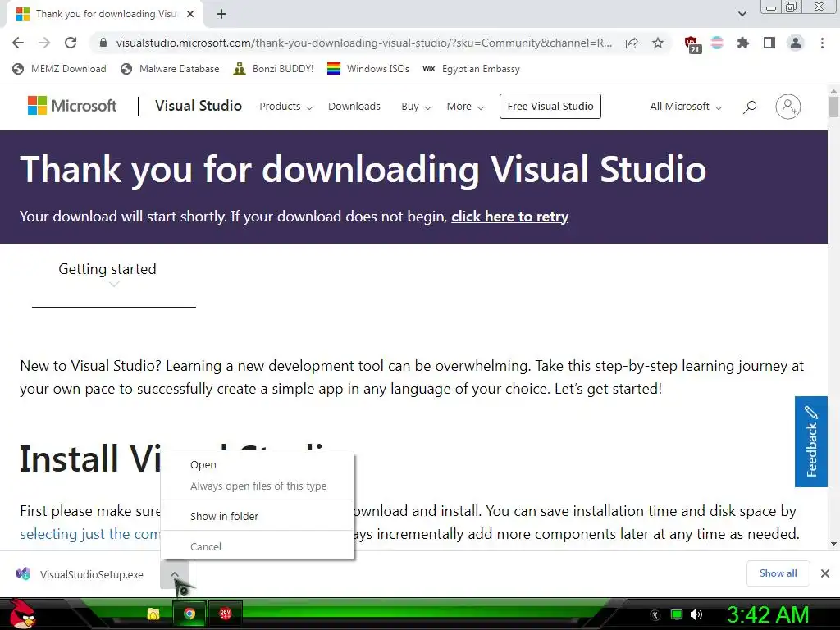Close the downloads bar
840x630 pixels.
tap(825, 573)
